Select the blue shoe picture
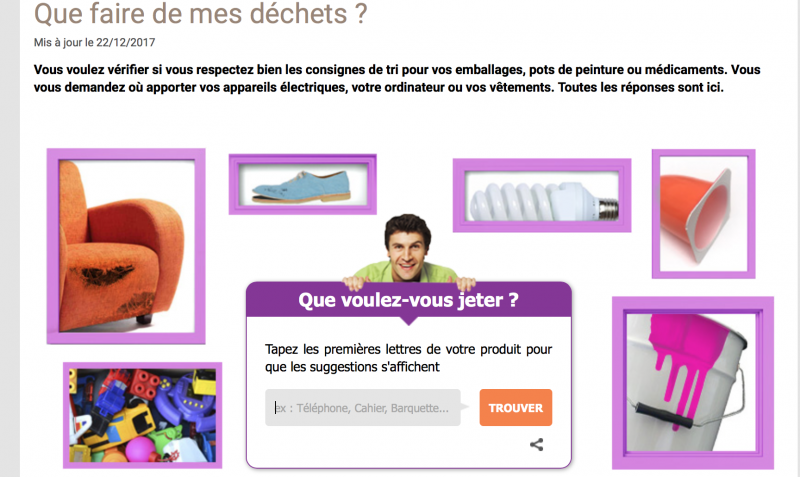The height and width of the screenshot is (477, 800). point(303,184)
